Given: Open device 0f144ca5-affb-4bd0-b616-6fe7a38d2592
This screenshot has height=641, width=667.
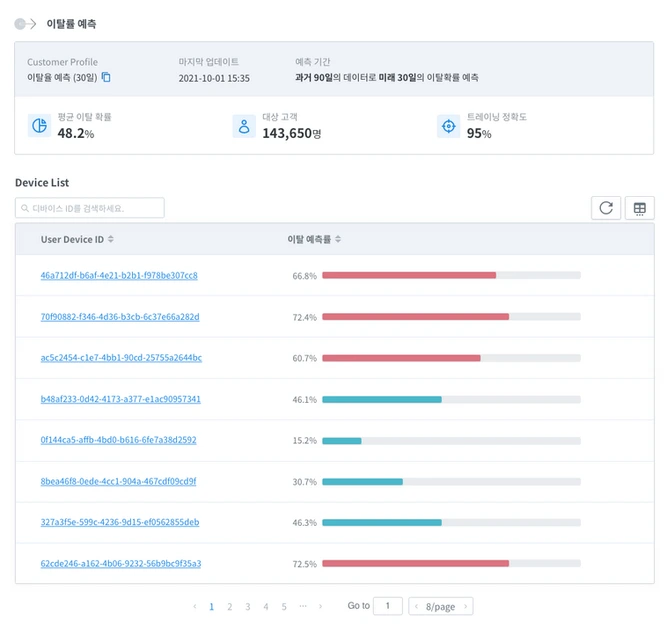Looking at the screenshot, I should point(119,440).
